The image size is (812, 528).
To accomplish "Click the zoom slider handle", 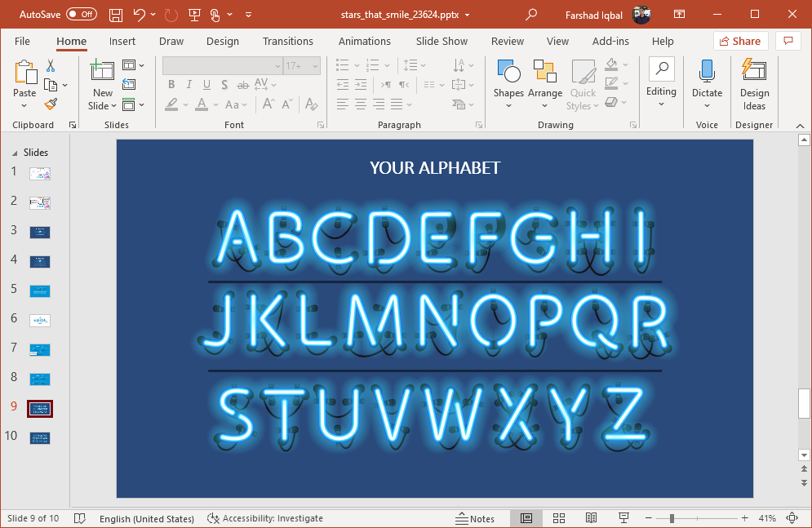I will pos(672,518).
